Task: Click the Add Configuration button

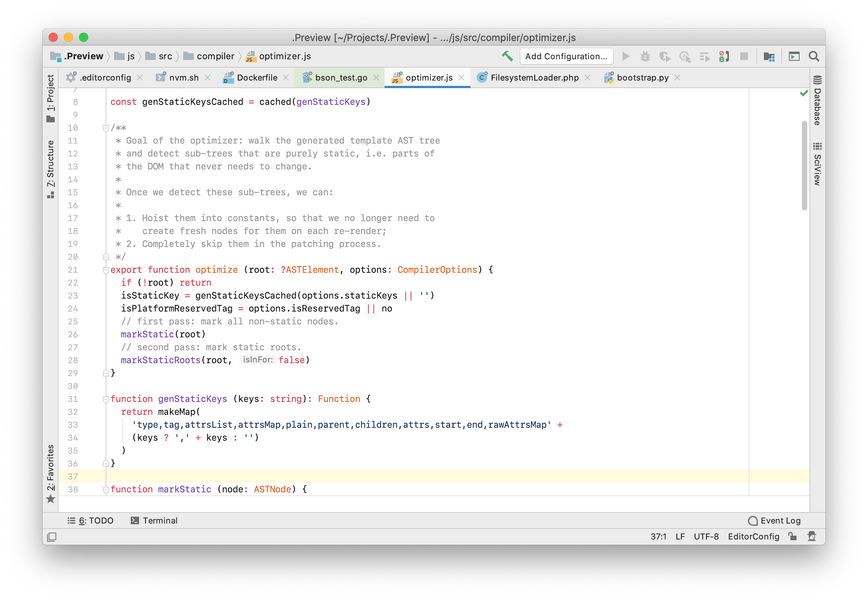Action: click(566, 57)
